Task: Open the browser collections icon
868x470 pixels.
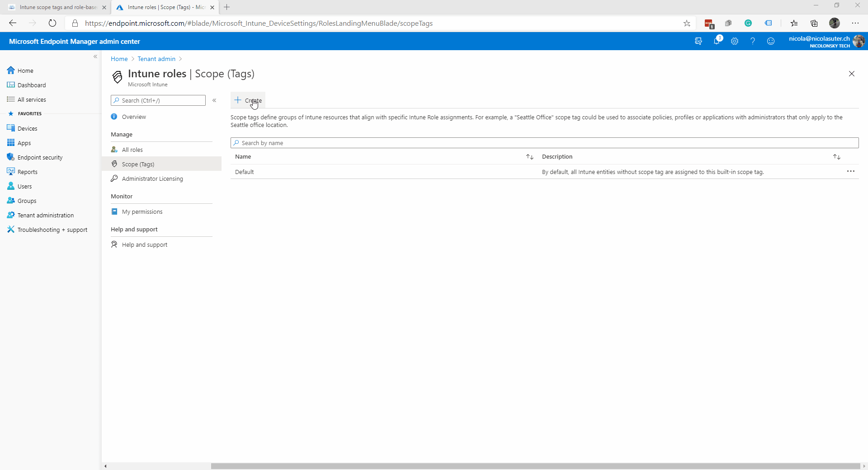Action: (x=814, y=23)
